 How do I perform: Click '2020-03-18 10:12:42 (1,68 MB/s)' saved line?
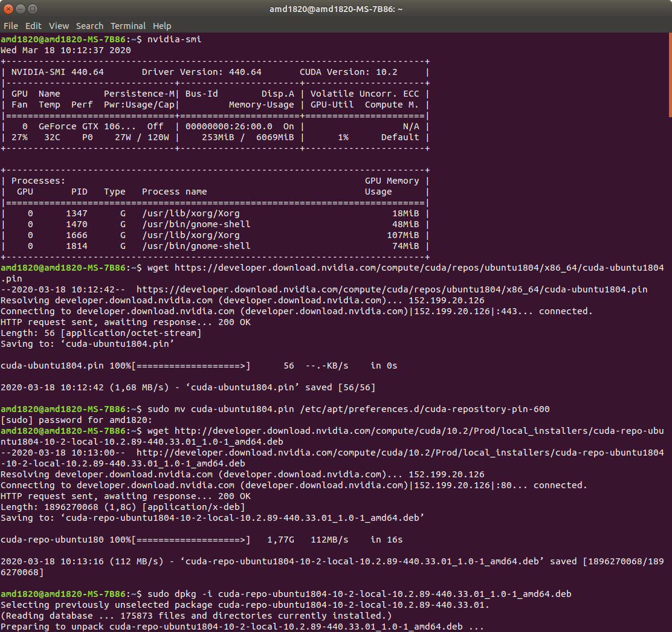click(188, 387)
